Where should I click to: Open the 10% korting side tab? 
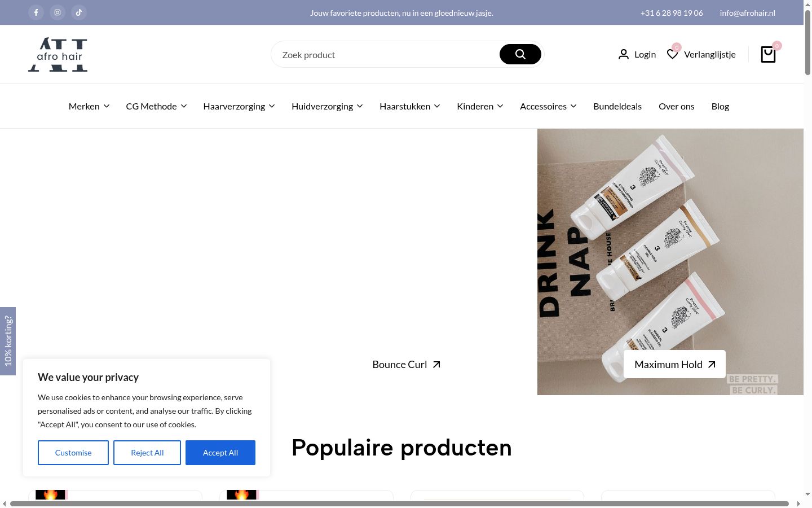pyautogui.click(x=8, y=341)
